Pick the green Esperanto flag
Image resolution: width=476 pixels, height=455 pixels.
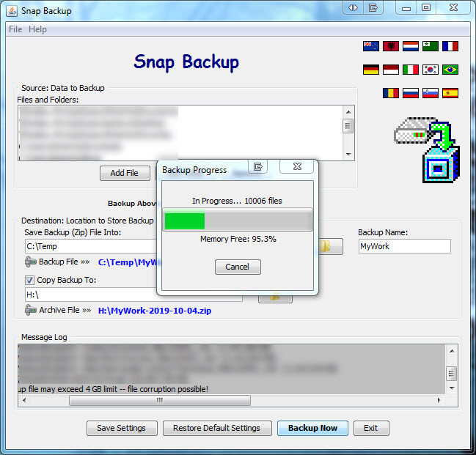(x=431, y=46)
